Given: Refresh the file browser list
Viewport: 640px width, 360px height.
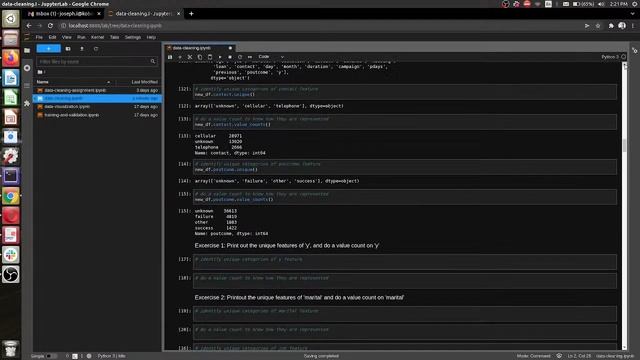Looking at the screenshot, I should point(96,49).
